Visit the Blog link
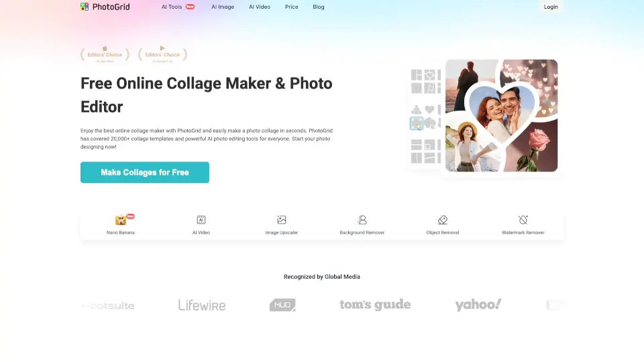Screen dimensions: 644x362 318,7
